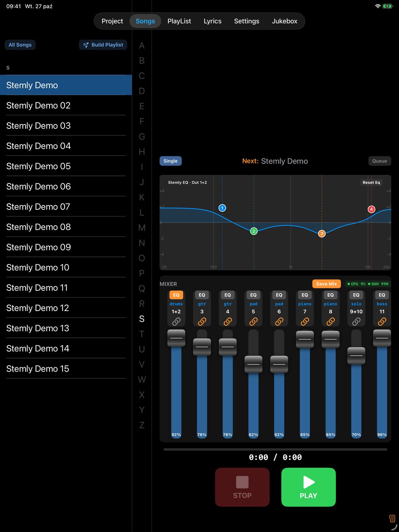Click the solo channel 9+10 fader handle
The height and width of the screenshot is (532, 399).
pos(356,356)
